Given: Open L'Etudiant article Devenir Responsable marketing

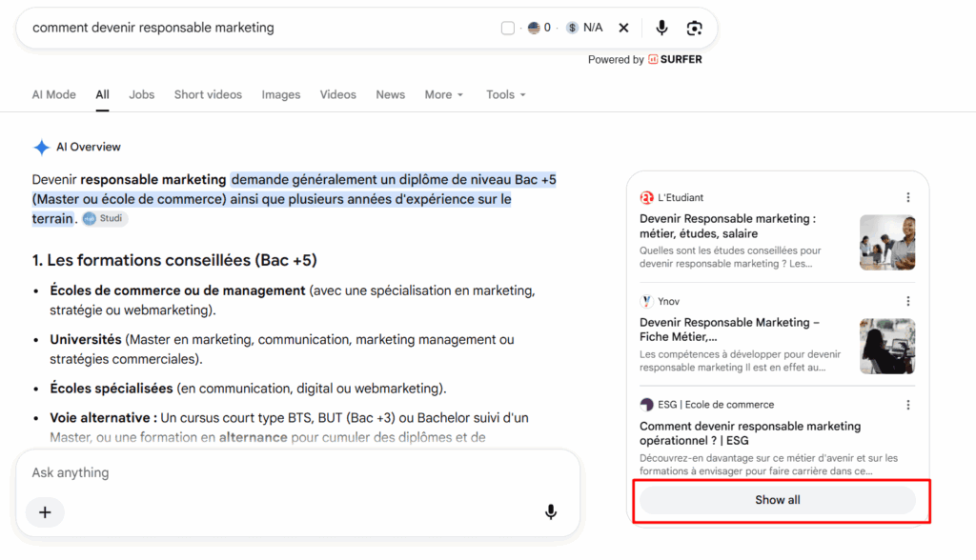Looking at the screenshot, I should pyautogui.click(x=727, y=226).
